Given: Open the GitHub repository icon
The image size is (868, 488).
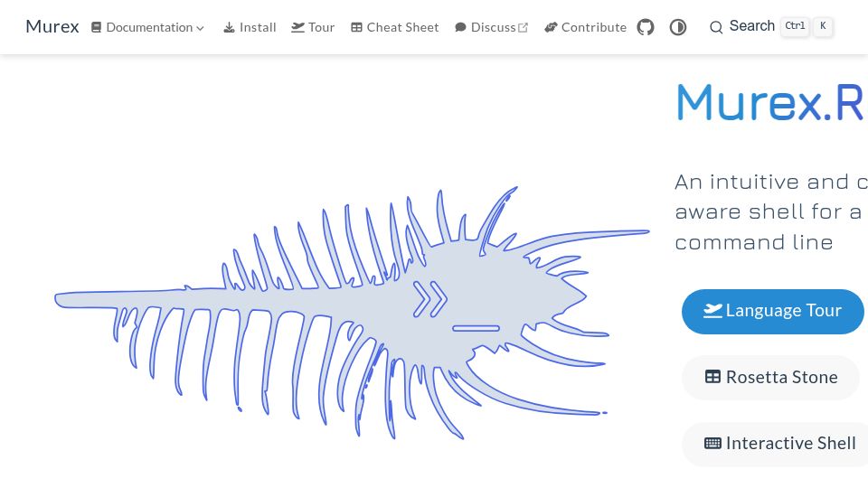Looking at the screenshot, I should point(646,27).
